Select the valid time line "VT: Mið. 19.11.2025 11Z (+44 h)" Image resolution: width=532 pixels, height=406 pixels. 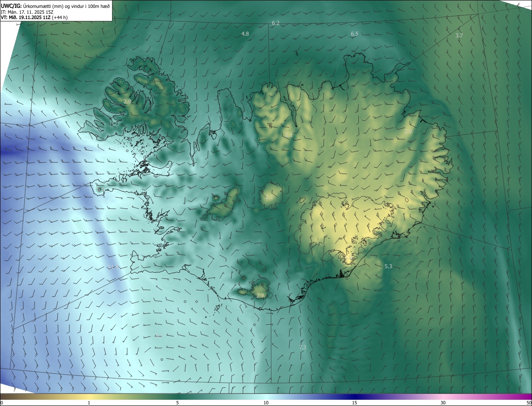pos(34,17)
